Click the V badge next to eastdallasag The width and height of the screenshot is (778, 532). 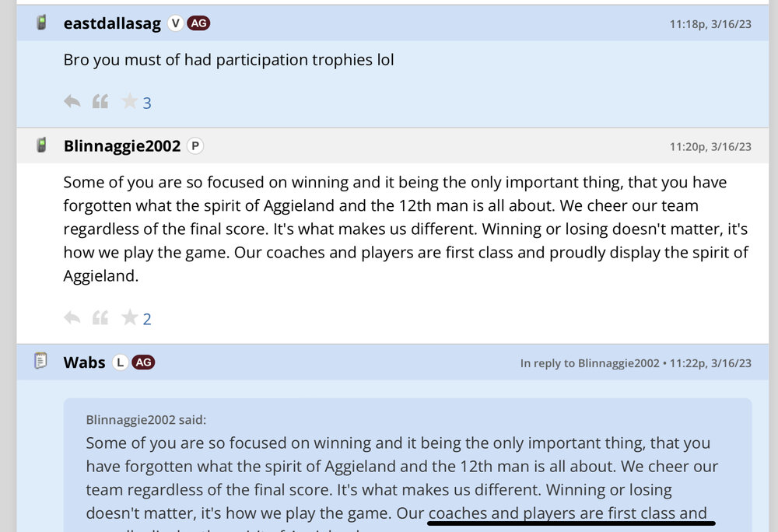click(x=176, y=23)
